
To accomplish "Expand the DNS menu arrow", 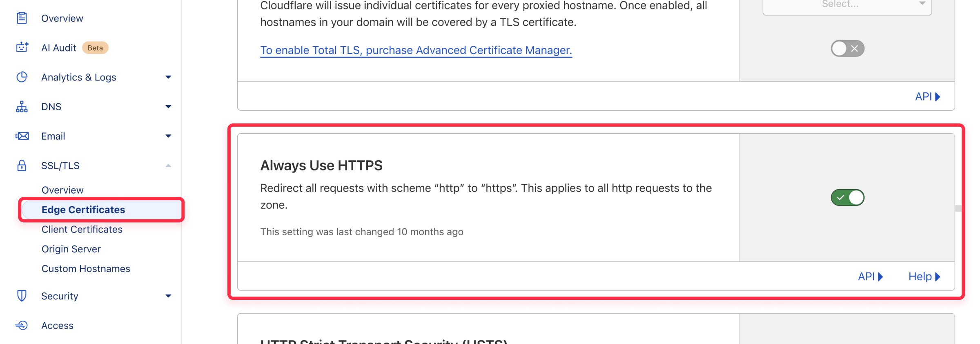I will (168, 107).
